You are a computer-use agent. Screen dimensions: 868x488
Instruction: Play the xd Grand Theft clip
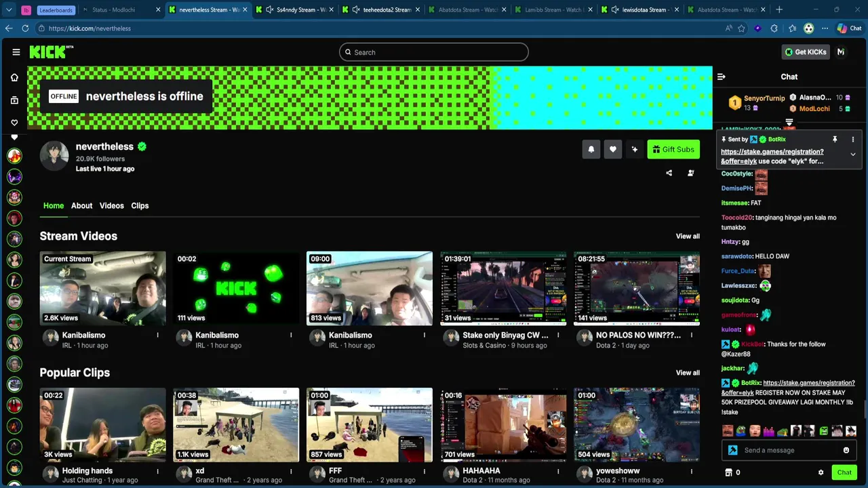[236, 425]
